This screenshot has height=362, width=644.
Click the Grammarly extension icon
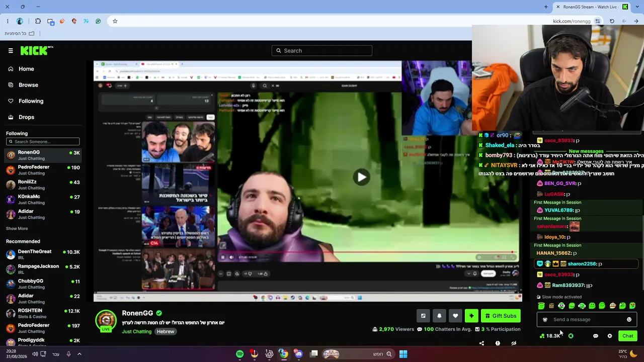pyautogui.click(x=98, y=21)
